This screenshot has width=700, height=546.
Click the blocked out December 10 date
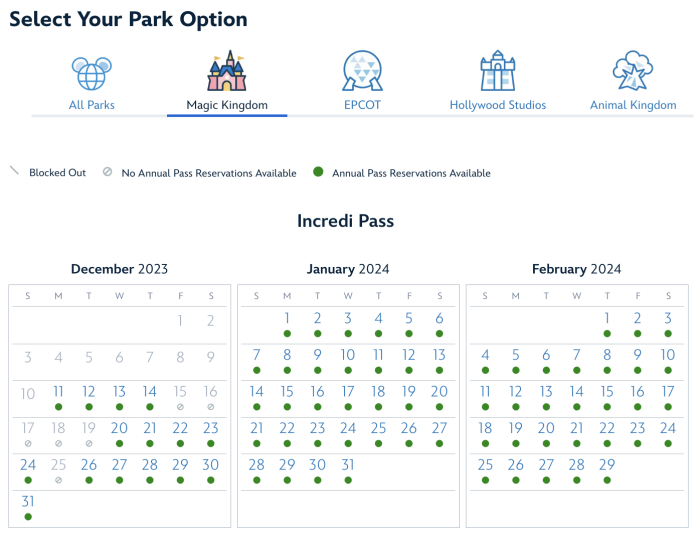(x=28, y=394)
